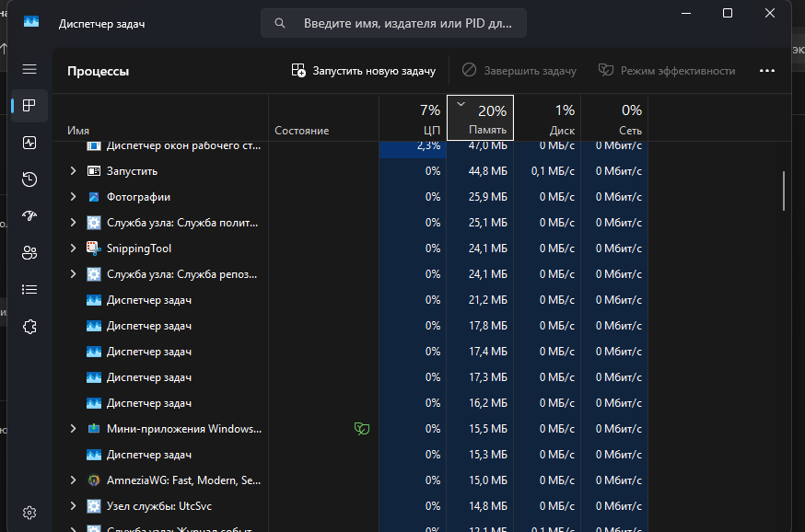Sort by the Имя column header

pos(160,118)
